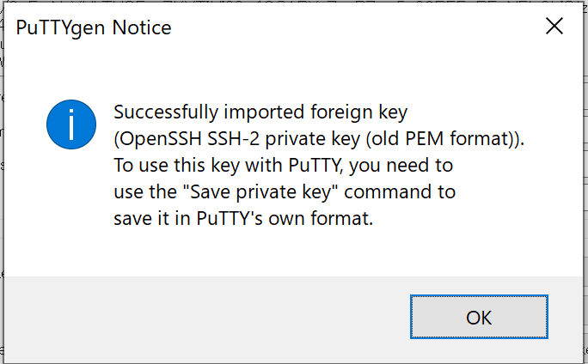
Task: Close the PuTTYgen Notice dialog
Action: pyautogui.click(x=554, y=27)
